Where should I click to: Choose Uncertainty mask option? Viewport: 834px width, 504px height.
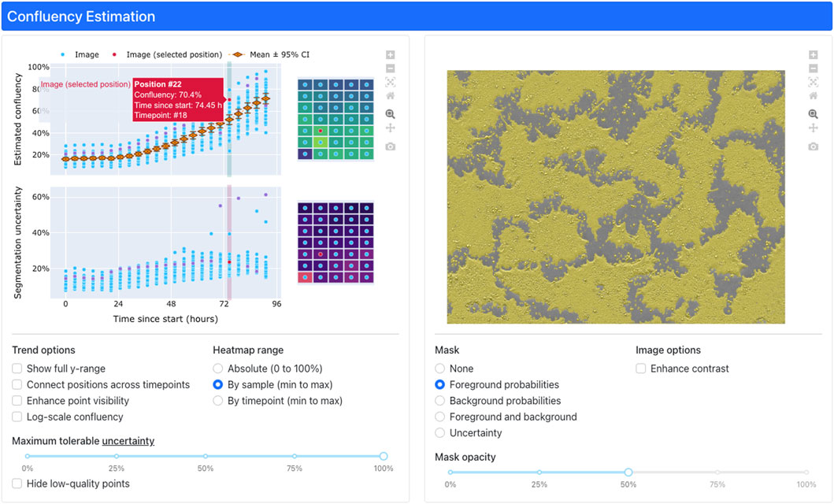(440, 433)
